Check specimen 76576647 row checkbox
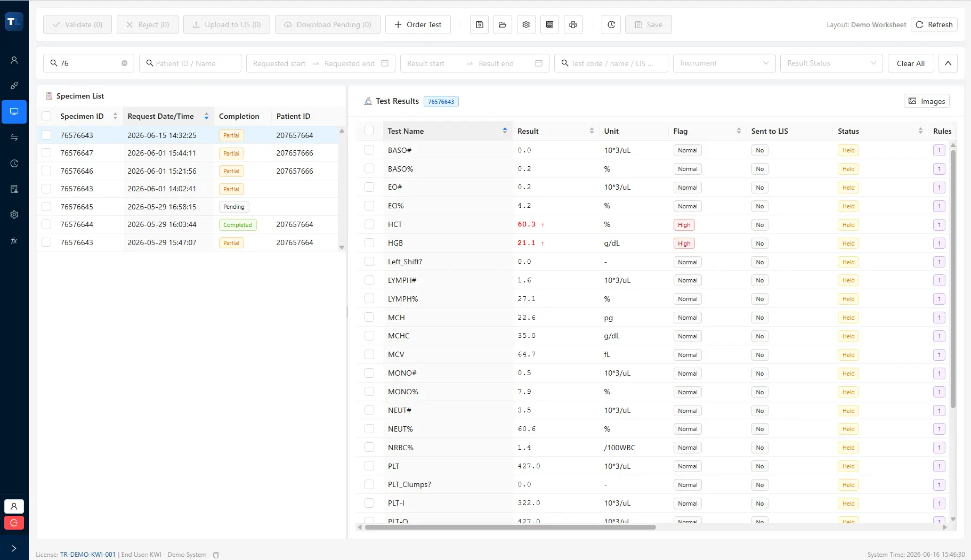Screen dimensions: 971x560 coord(46,153)
